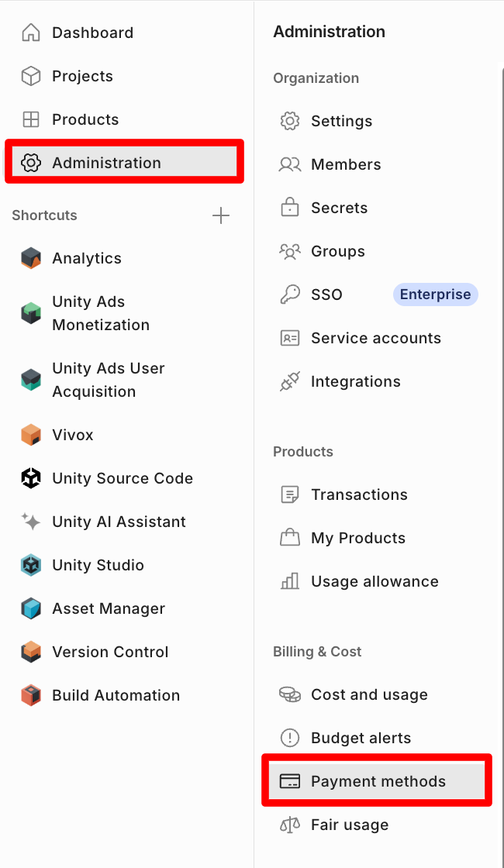This screenshot has height=868, width=504.
Task: Click the Asset Manager blue cube icon
Action: pos(31,608)
